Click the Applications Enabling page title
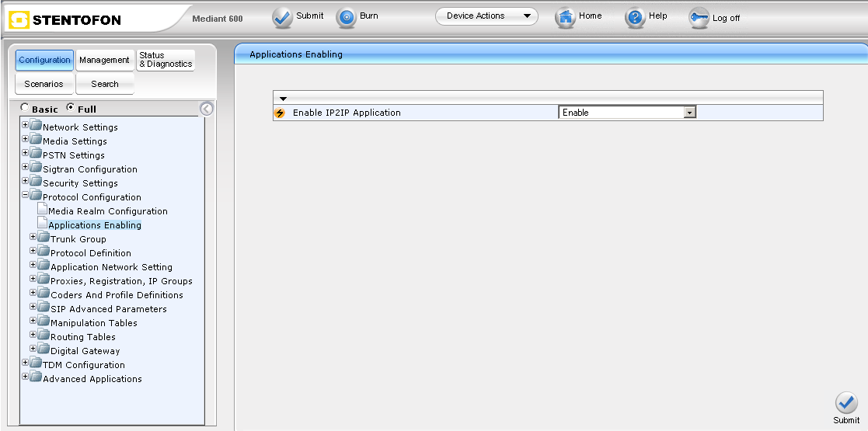 pos(296,54)
